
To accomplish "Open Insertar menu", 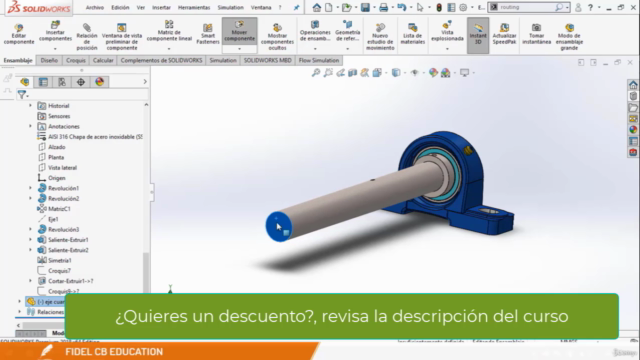I will pyautogui.click(x=161, y=7).
